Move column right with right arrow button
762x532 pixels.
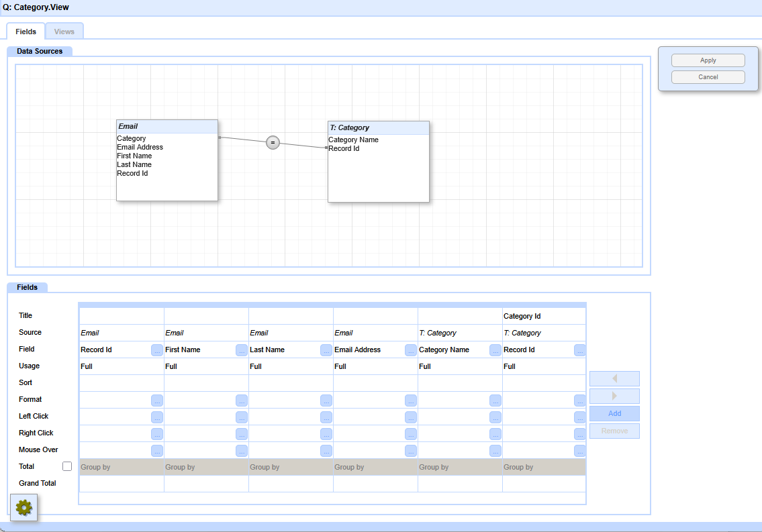point(614,396)
